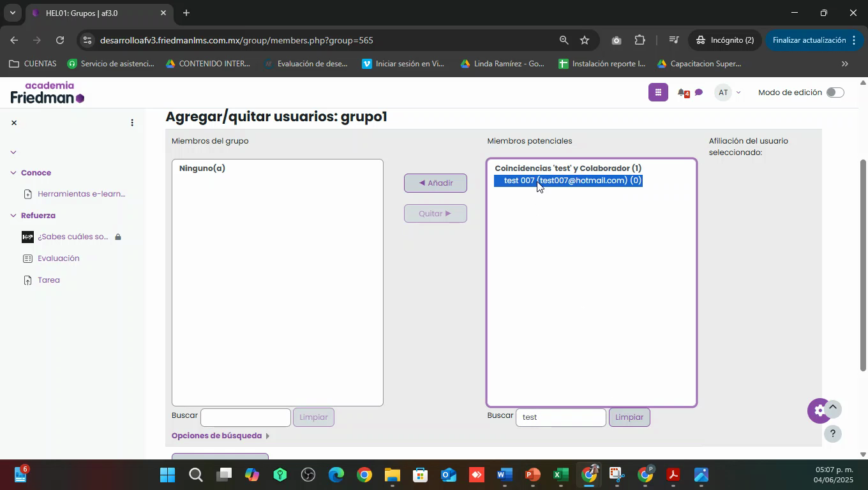Open the tab search dropdown arrow

point(12,13)
